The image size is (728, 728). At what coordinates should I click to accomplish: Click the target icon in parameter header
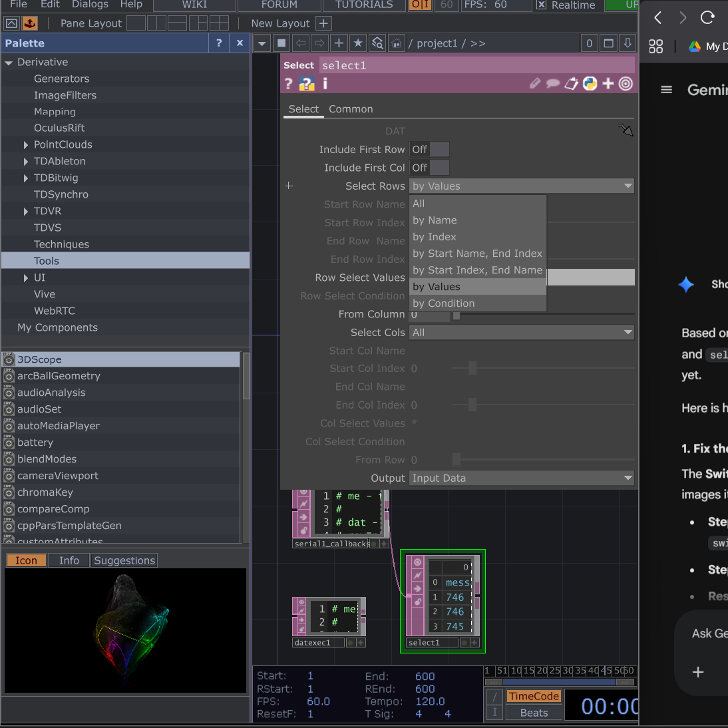click(x=626, y=84)
